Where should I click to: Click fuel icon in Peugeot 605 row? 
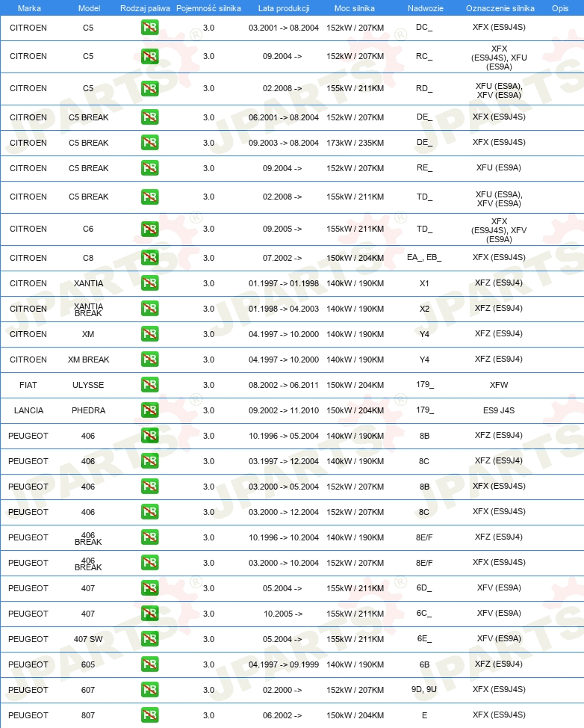click(x=150, y=664)
